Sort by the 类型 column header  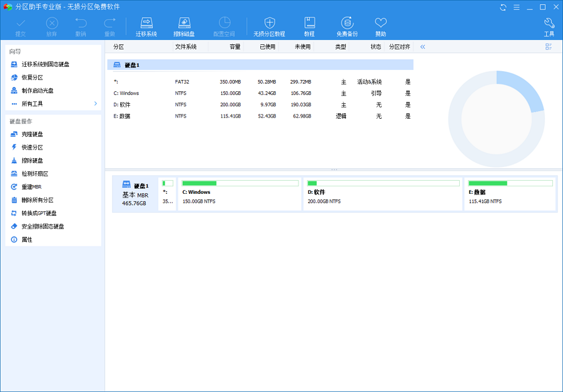(x=341, y=47)
